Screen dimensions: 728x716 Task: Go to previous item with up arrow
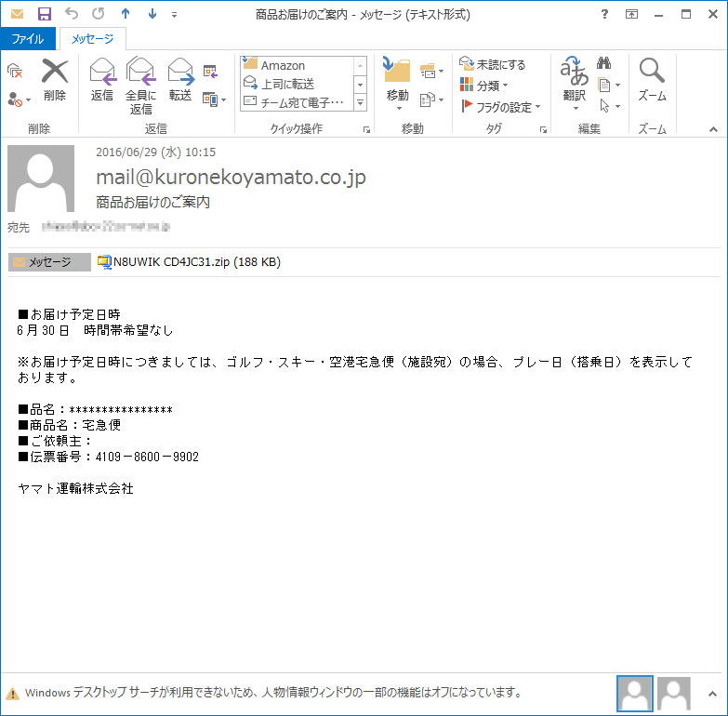(126, 14)
